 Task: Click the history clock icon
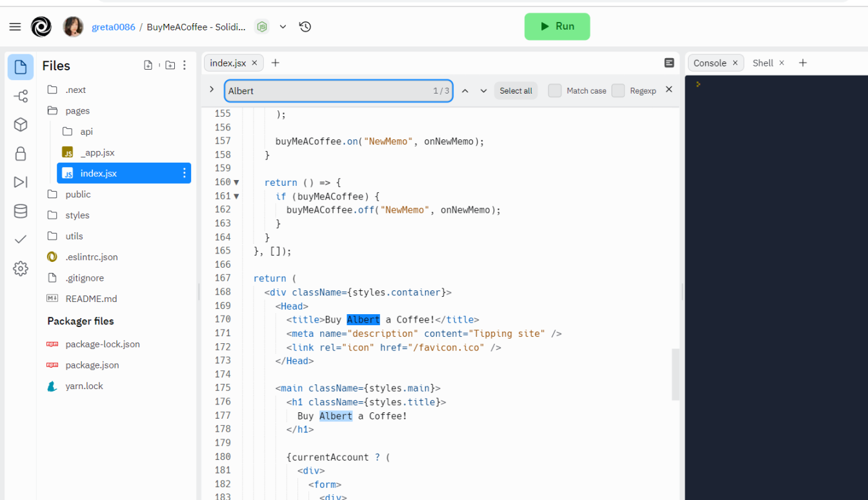pyautogui.click(x=305, y=26)
